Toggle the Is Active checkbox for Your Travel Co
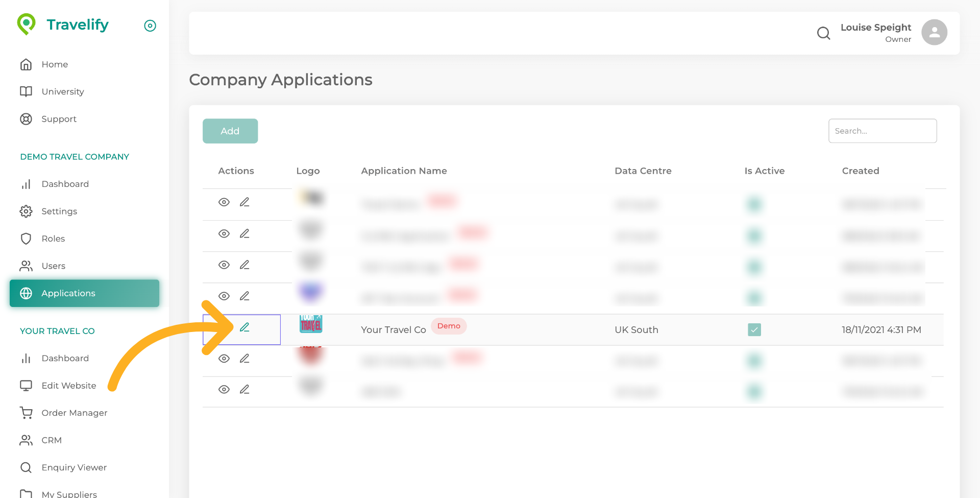The height and width of the screenshot is (498, 980). point(754,329)
